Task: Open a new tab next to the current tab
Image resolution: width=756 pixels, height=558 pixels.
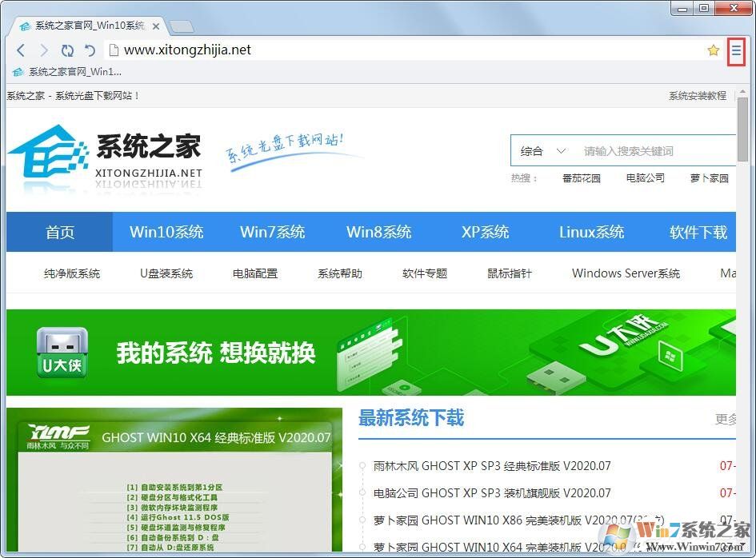Action: pyautogui.click(x=182, y=25)
